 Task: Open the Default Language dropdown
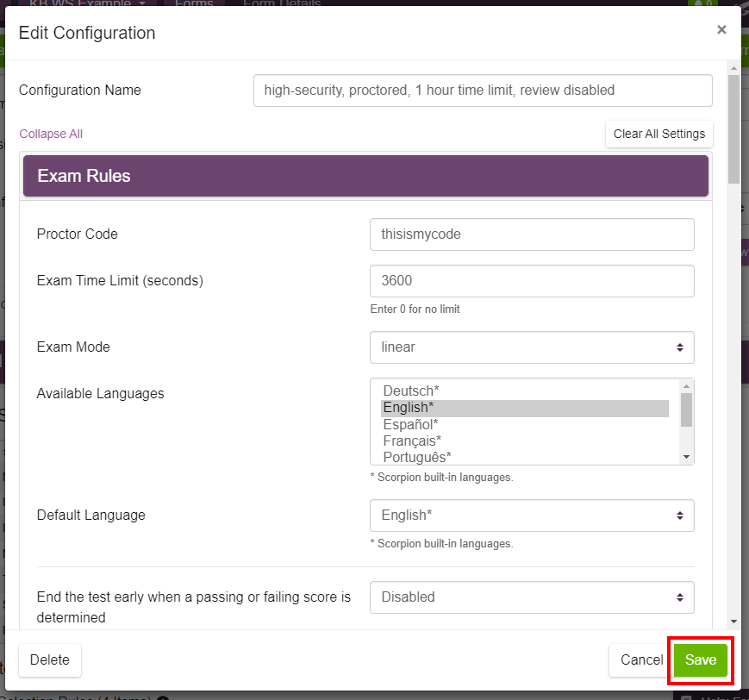(x=532, y=516)
